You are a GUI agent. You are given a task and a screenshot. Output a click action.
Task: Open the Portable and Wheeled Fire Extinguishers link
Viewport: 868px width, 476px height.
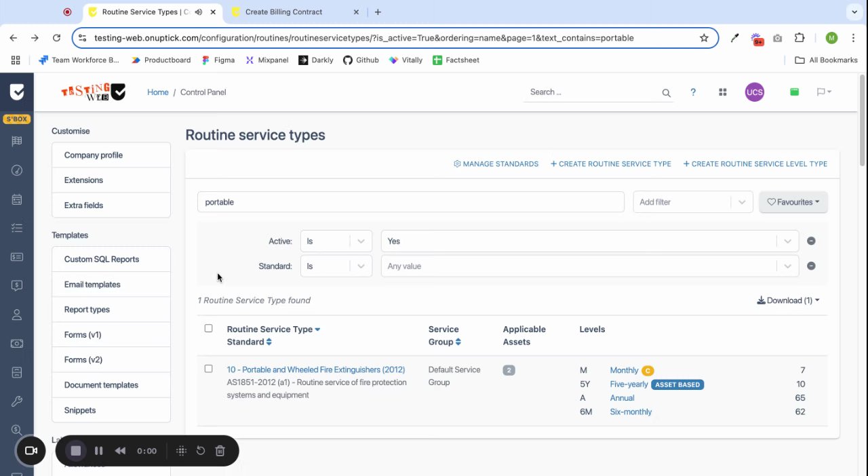[315, 370]
